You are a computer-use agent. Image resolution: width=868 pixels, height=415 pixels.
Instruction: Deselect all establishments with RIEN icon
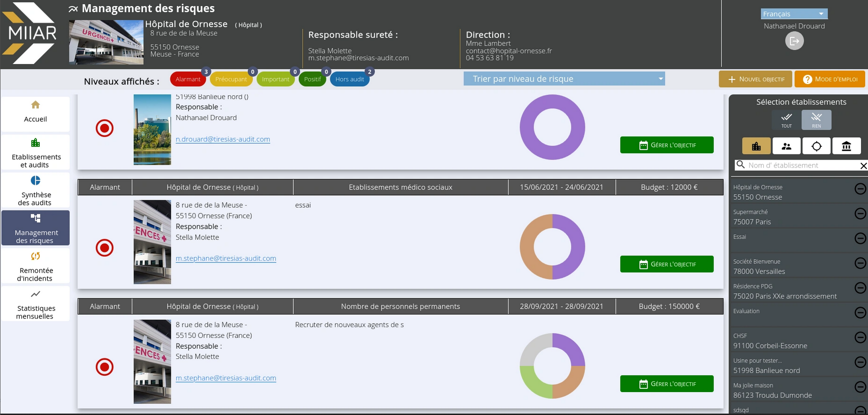pos(816,120)
